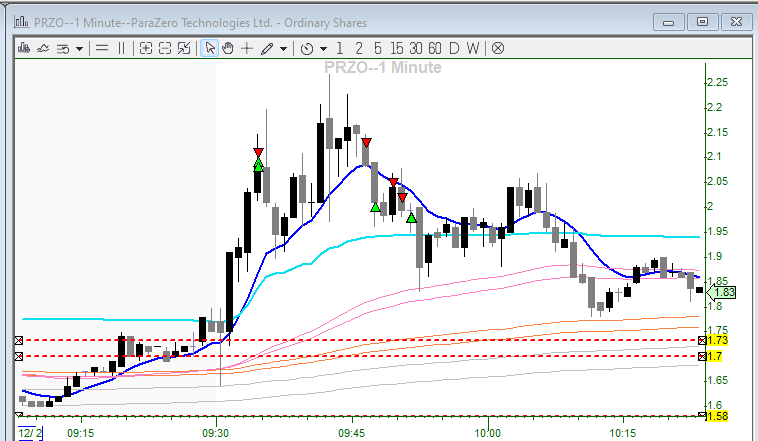Select the 1.58 price level label

point(717,416)
